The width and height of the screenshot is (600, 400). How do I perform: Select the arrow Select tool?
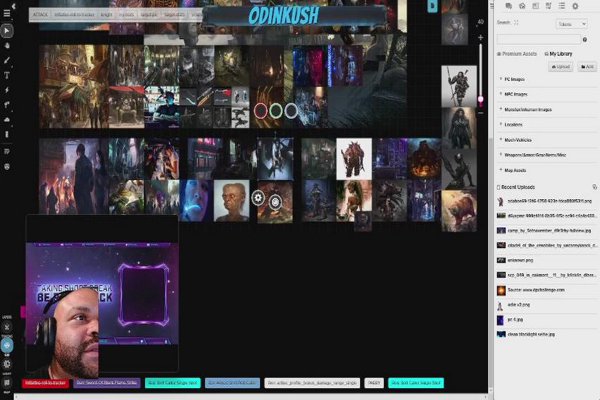pos(7,31)
